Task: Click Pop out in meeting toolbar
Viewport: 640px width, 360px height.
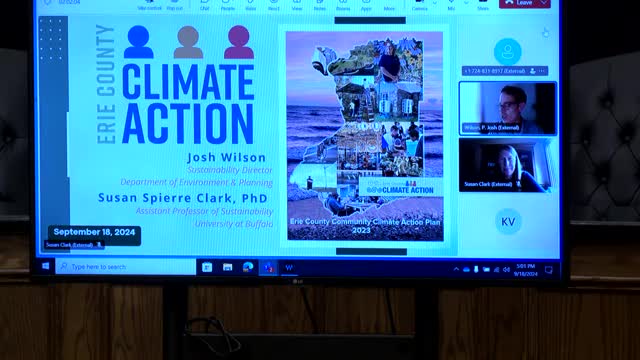Action: point(175,6)
